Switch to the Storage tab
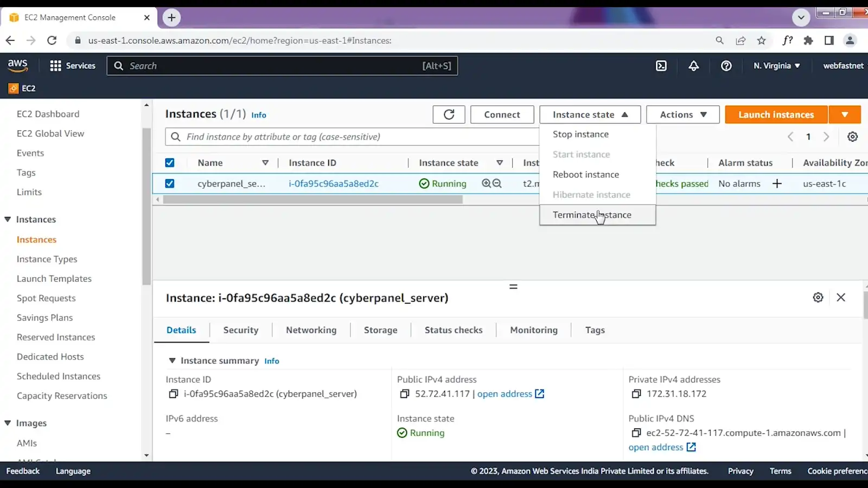The width and height of the screenshot is (868, 488). coord(381,330)
